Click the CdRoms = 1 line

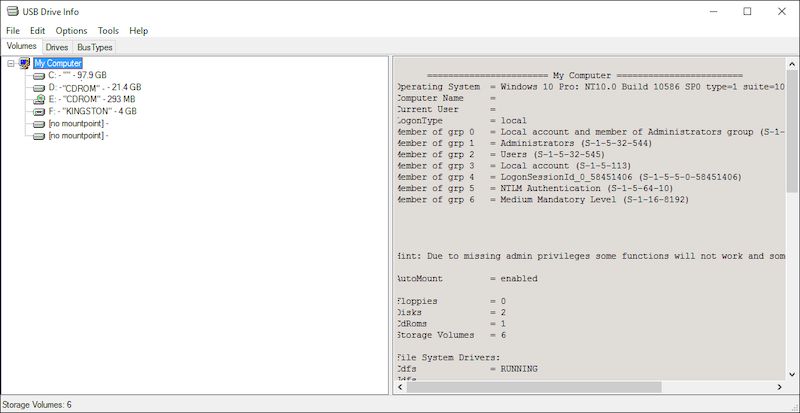pyautogui.click(x=451, y=324)
